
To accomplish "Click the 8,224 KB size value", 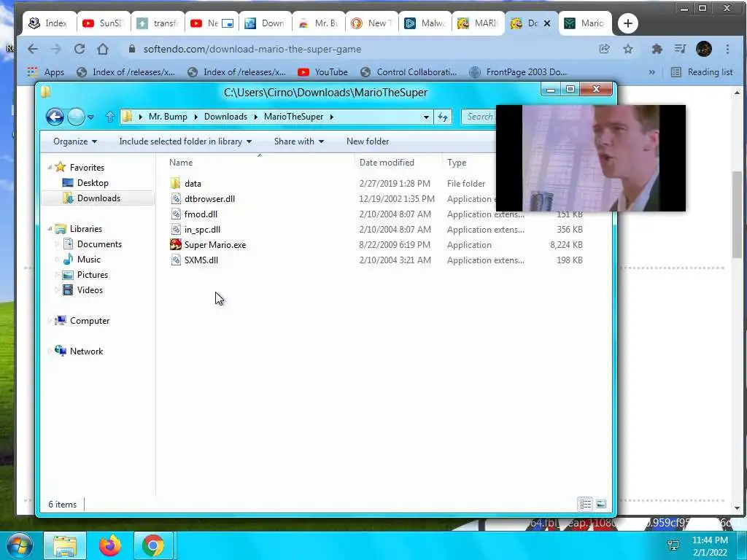I will click(x=566, y=245).
